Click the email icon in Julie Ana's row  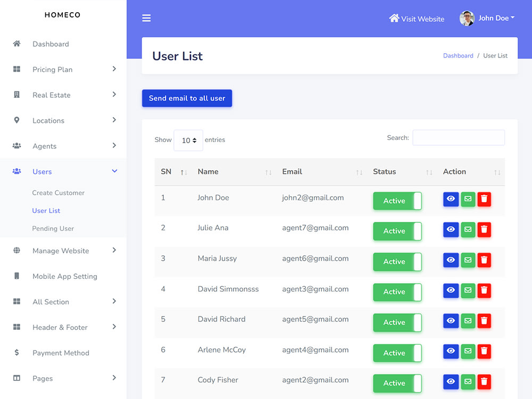pos(468,229)
